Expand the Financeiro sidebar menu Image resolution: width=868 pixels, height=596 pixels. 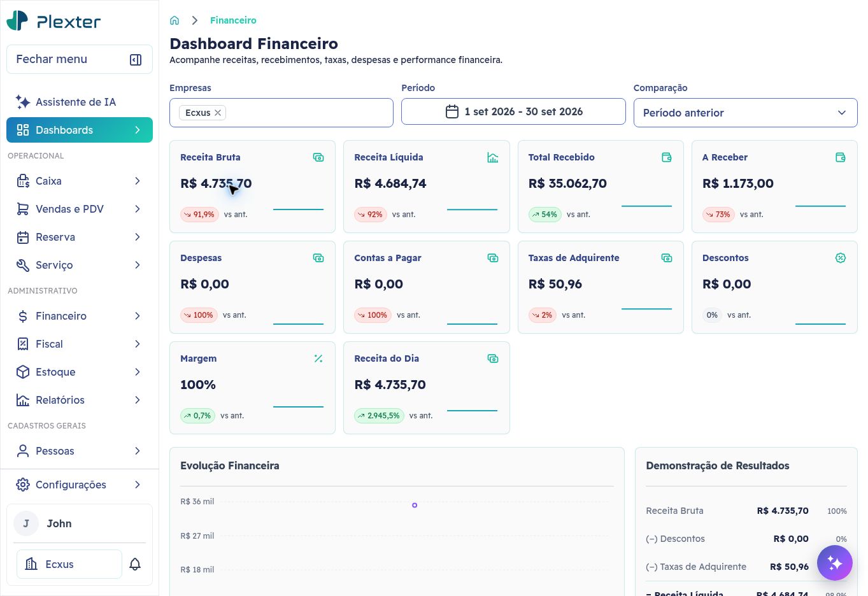[x=80, y=316]
